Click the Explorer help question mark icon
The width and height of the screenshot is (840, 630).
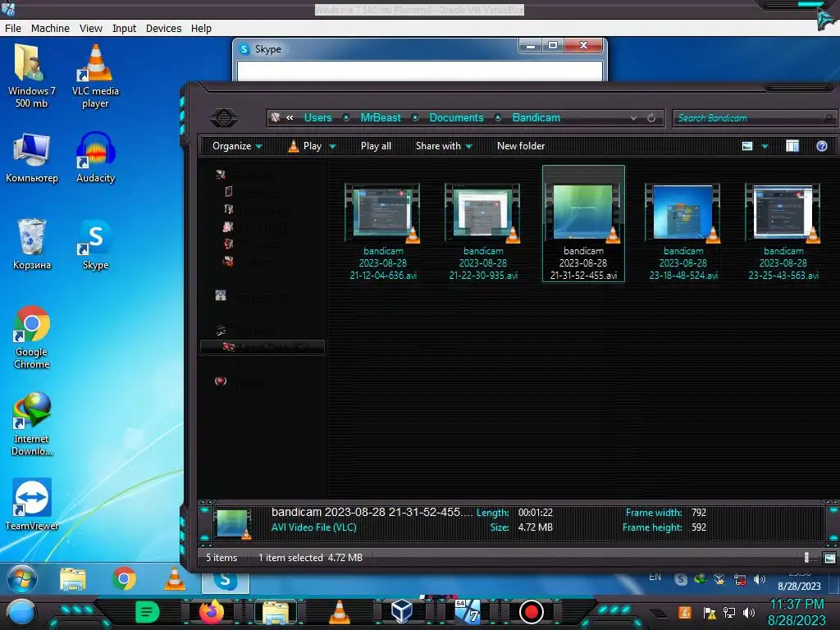[822, 146]
